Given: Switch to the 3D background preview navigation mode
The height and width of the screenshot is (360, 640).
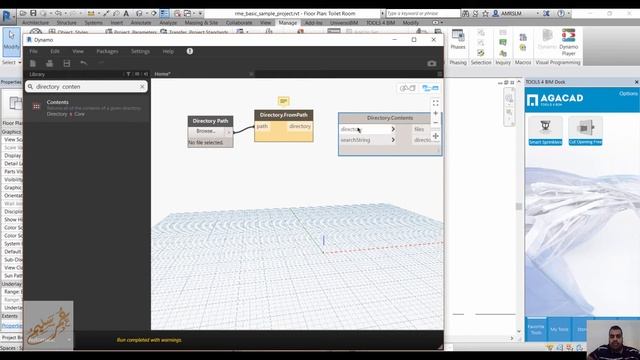Looking at the screenshot, I should (407, 88).
